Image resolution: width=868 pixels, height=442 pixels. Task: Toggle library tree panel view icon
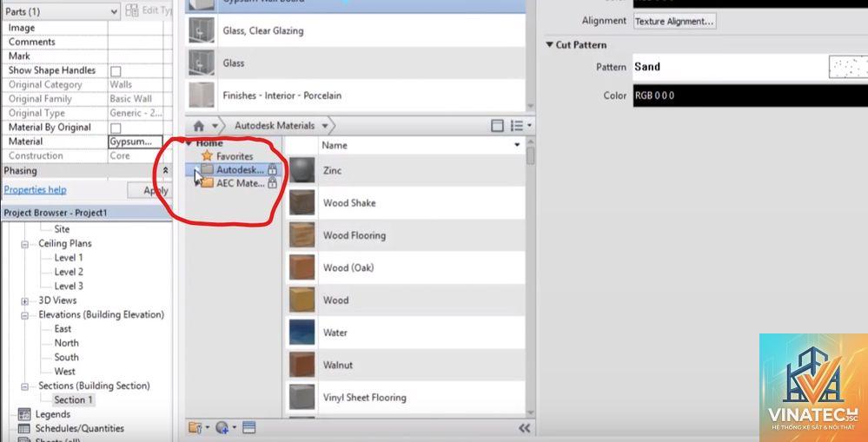tap(497, 126)
